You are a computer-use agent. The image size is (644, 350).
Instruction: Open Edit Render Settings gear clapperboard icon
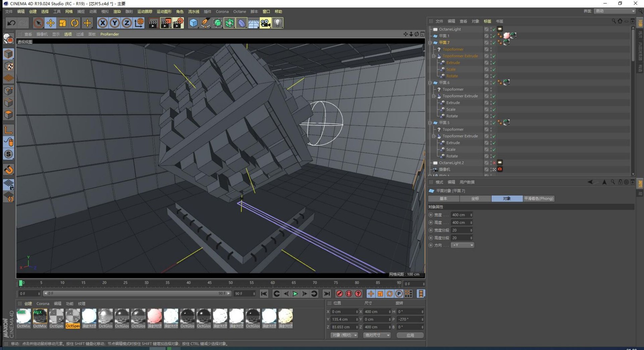tap(178, 23)
